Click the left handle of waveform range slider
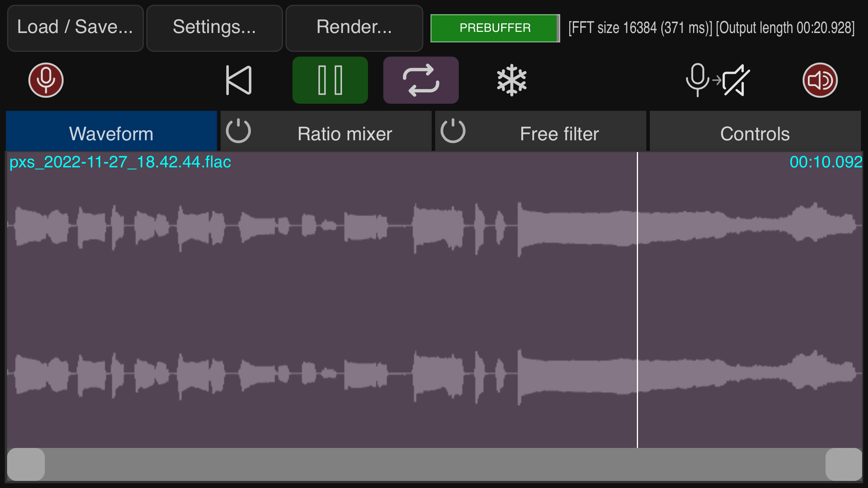The height and width of the screenshot is (488, 868). (26, 464)
